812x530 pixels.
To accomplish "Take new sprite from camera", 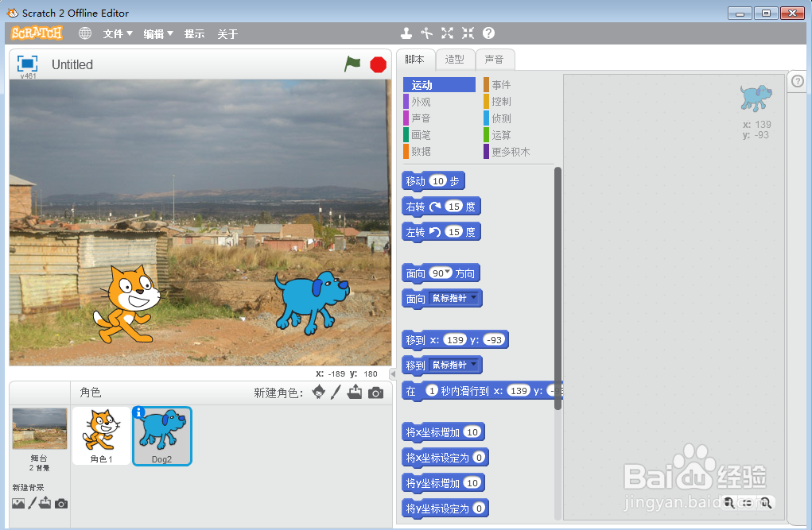I will [376, 393].
